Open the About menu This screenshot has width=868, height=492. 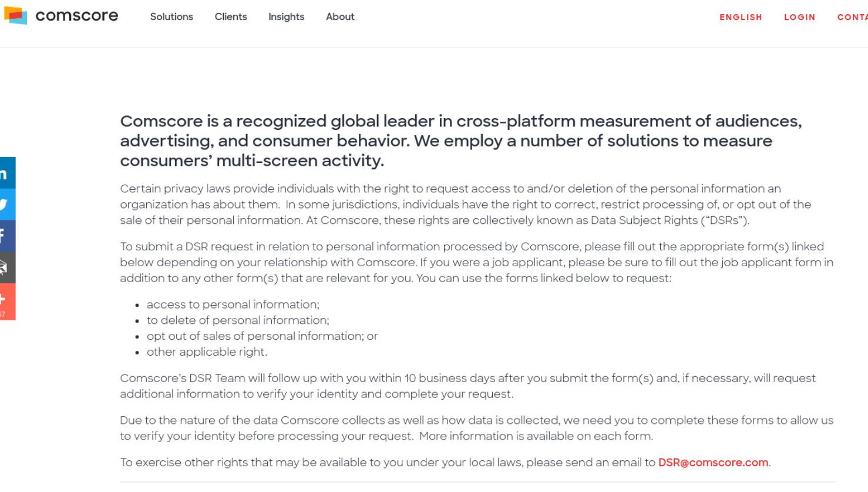[x=340, y=17]
